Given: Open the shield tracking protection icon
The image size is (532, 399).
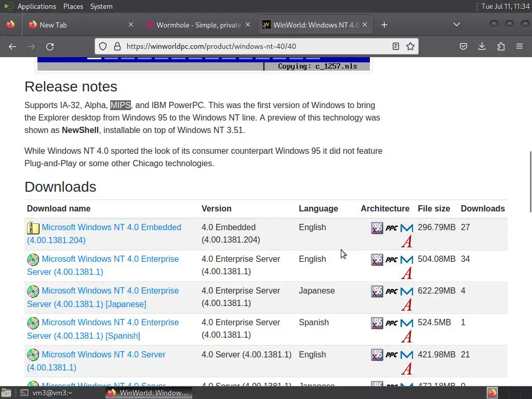Looking at the screenshot, I should (103, 46).
